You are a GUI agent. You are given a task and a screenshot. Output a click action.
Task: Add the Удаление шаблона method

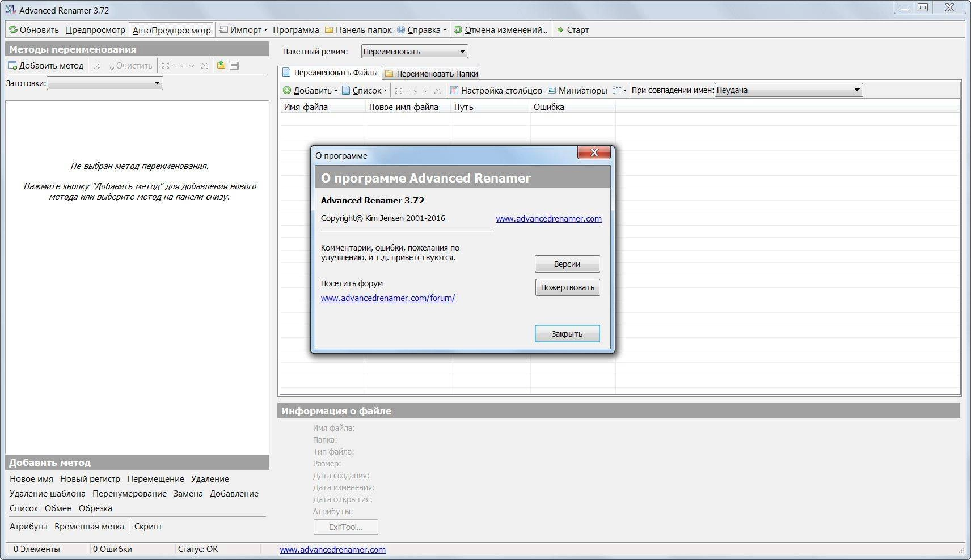pos(48,494)
